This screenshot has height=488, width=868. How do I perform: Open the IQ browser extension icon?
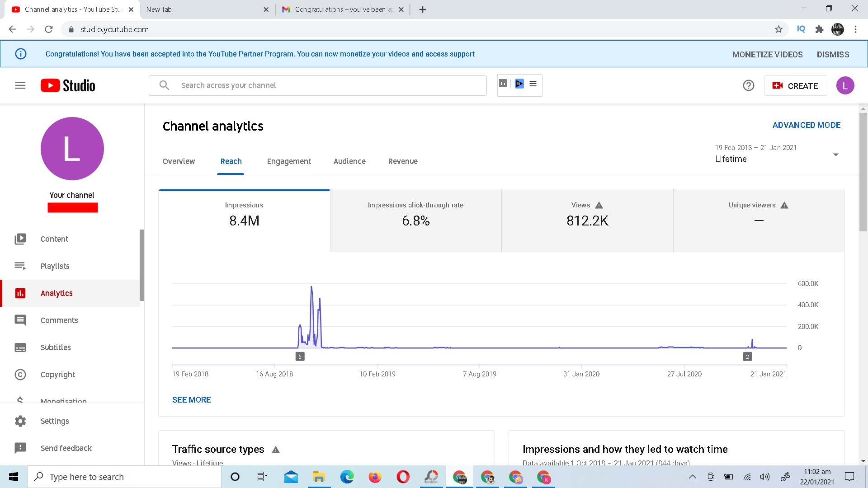pos(801,29)
